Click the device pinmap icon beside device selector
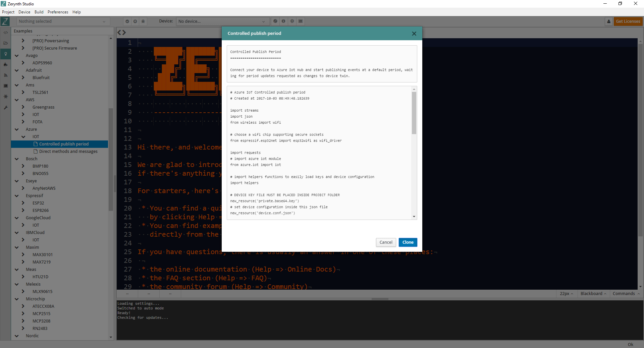This screenshot has height=348, width=644. tap(275, 21)
